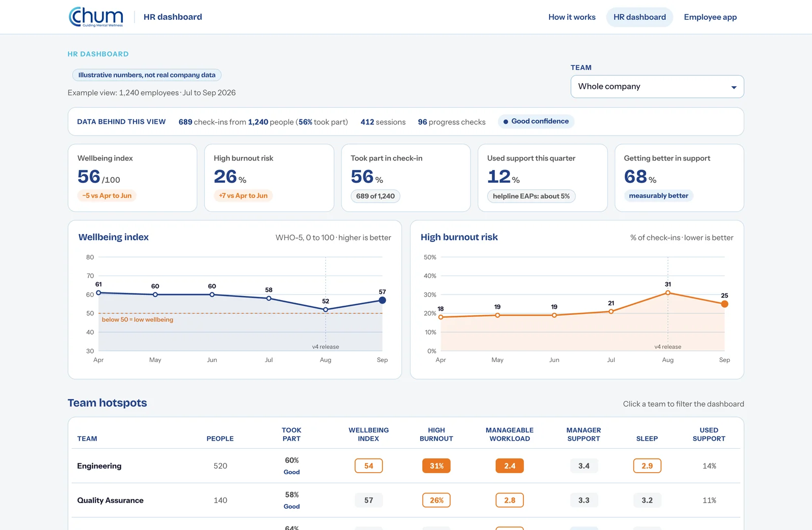812x530 pixels.
Task: Click Engineering high burnout 31% chip
Action: point(436,466)
